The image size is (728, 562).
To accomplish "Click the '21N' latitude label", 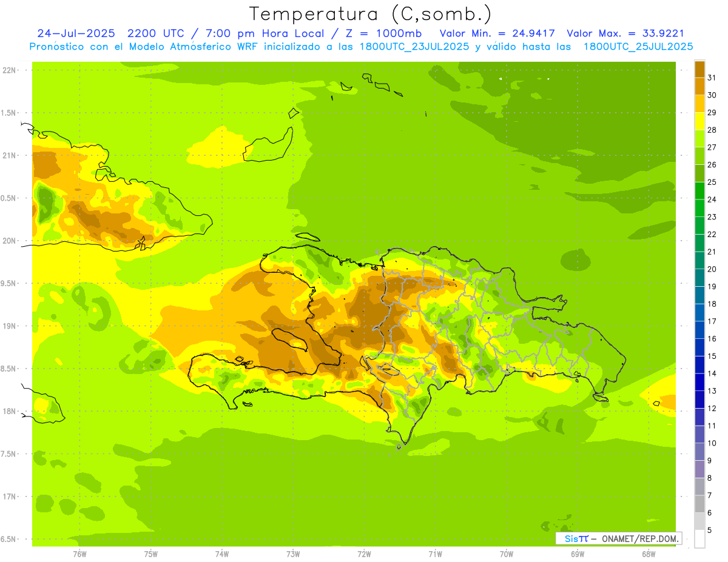I will (x=9, y=155).
